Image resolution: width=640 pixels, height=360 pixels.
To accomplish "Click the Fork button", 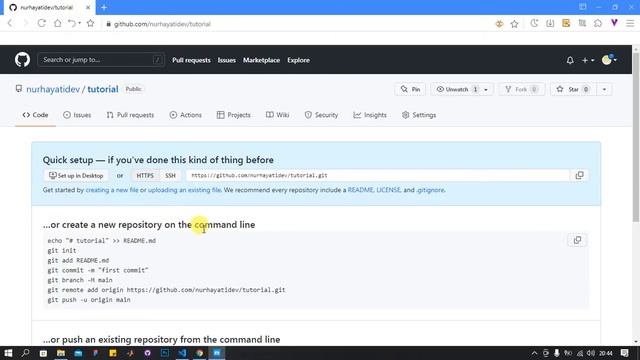I will (x=521, y=89).
